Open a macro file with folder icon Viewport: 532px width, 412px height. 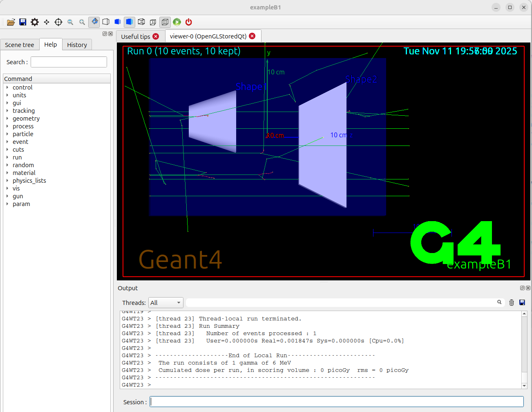point(11,22)
